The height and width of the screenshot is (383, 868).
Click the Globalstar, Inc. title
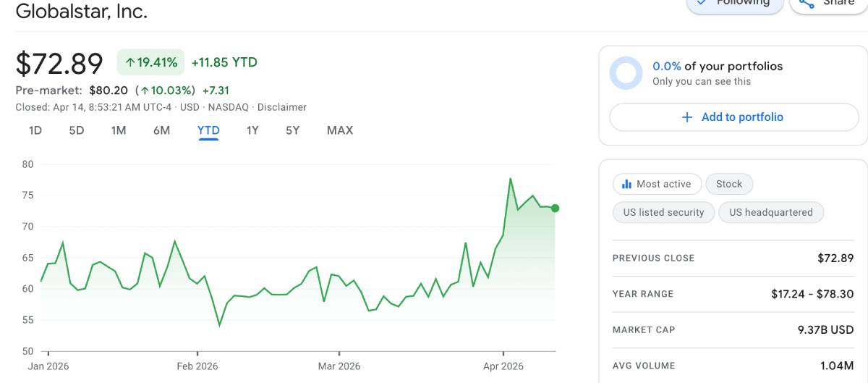coord(81,12)
